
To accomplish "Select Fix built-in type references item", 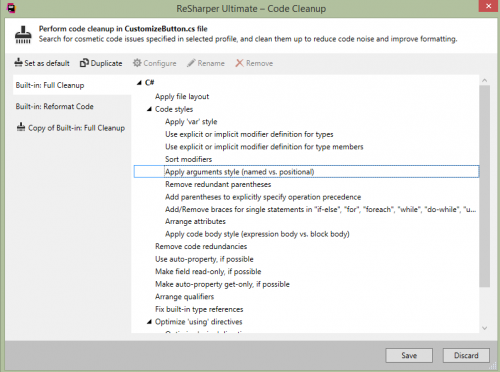I will [199, 309].
